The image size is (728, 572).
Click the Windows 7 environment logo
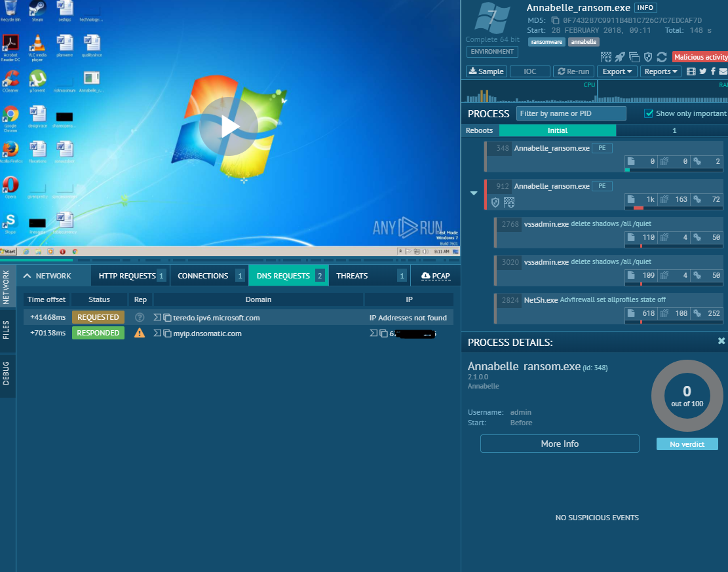[492, 18]
